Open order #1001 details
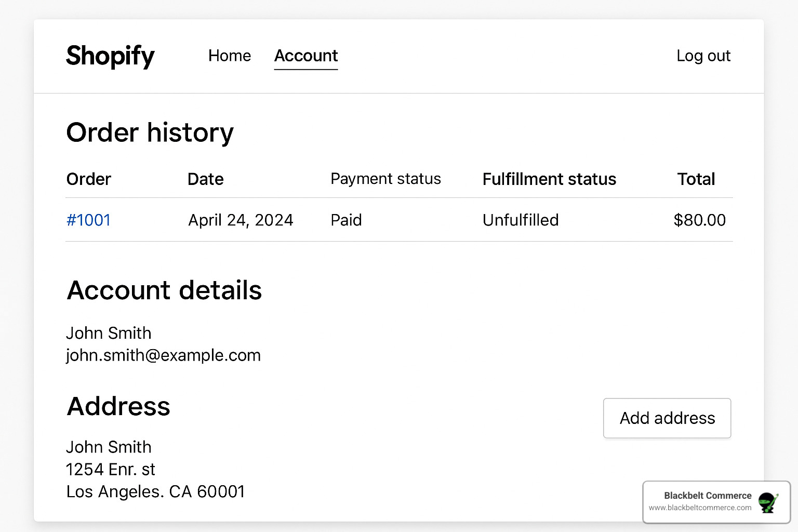Screen dimensions: 798x532 88,220
